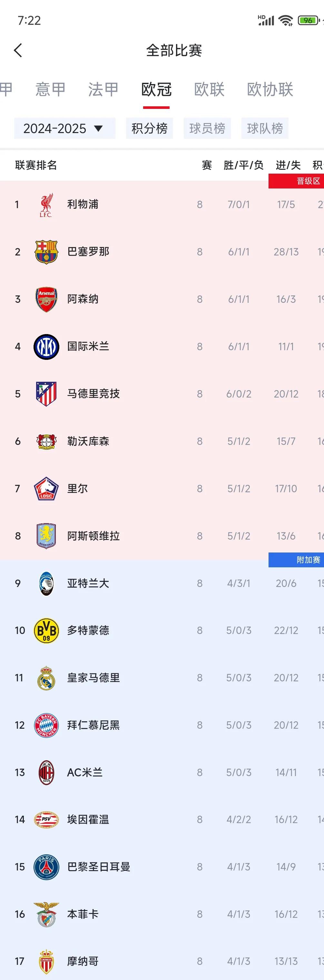Select the 意甲 tab

50,90
